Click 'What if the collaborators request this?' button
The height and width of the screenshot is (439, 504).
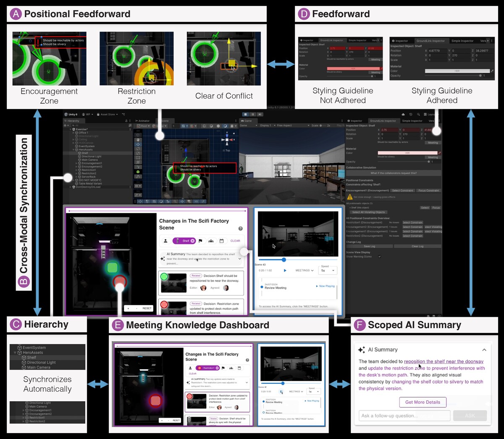(394, 173)
